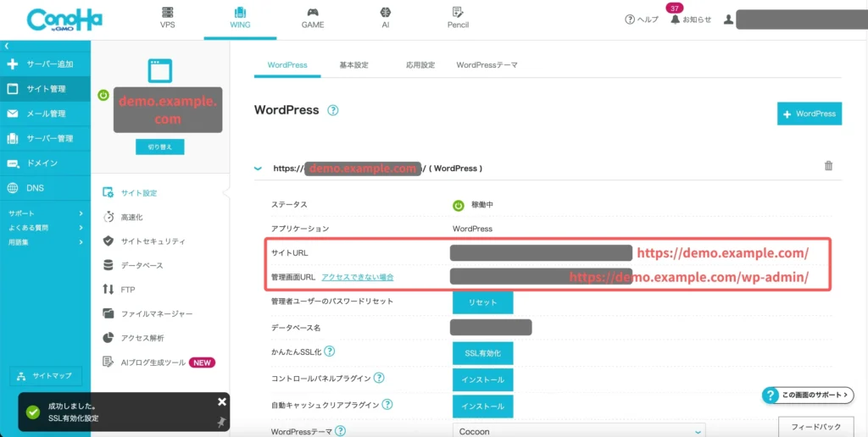Viewport: 868px width, 437px height.
Task: Open ヘルプ help menu
Action: [642, 19]
